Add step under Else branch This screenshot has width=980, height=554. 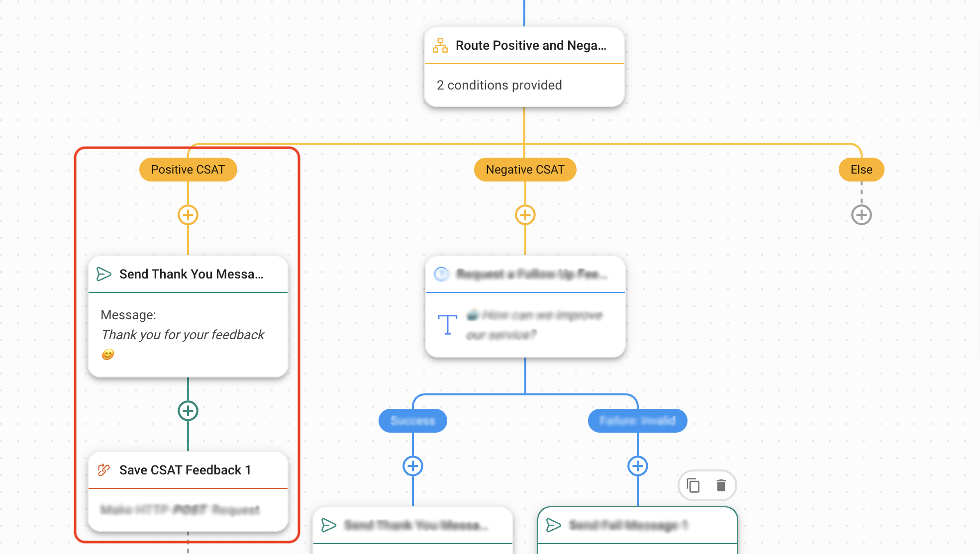click(x=862, y=215)
